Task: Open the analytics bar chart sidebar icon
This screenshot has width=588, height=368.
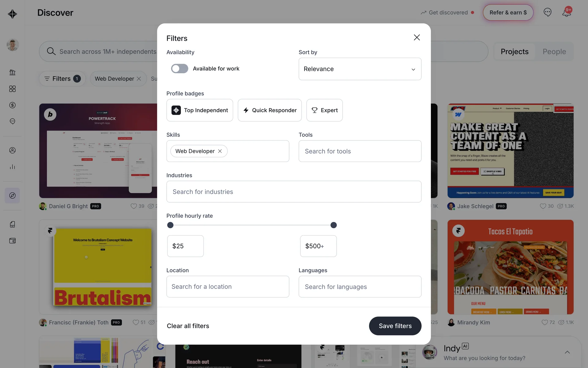Action: 12,167
